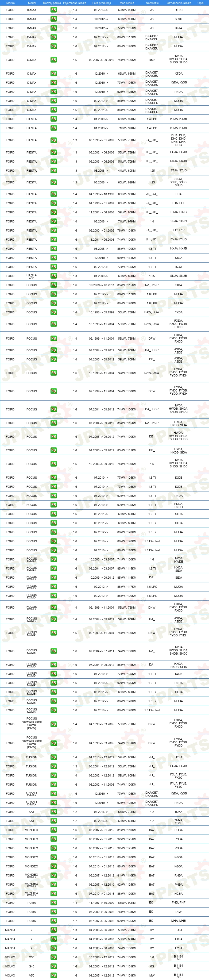
Task: Select the 'B2KA' engine code cell
Action: pos(179,812)
